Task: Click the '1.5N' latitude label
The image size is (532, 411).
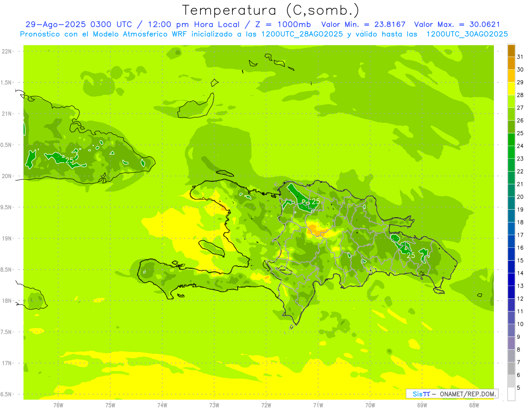Action: (x=6, y=82)
